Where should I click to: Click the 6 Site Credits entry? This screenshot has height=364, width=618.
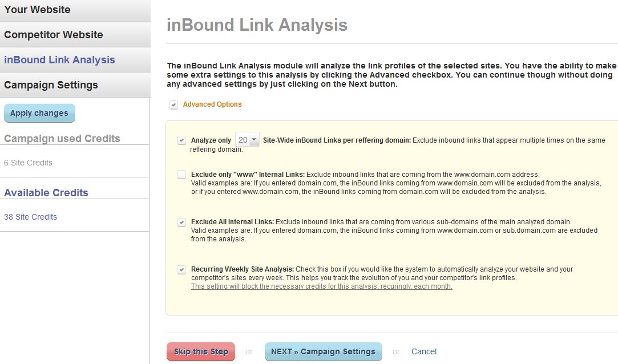pyautogui.click(x=29, y=163)
